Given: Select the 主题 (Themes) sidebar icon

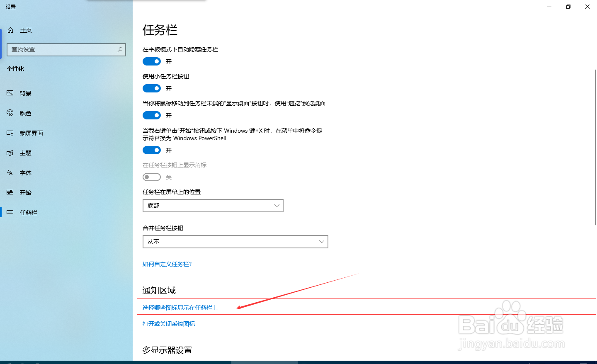Looking at the screenshot, I should (x=25, y=153).
